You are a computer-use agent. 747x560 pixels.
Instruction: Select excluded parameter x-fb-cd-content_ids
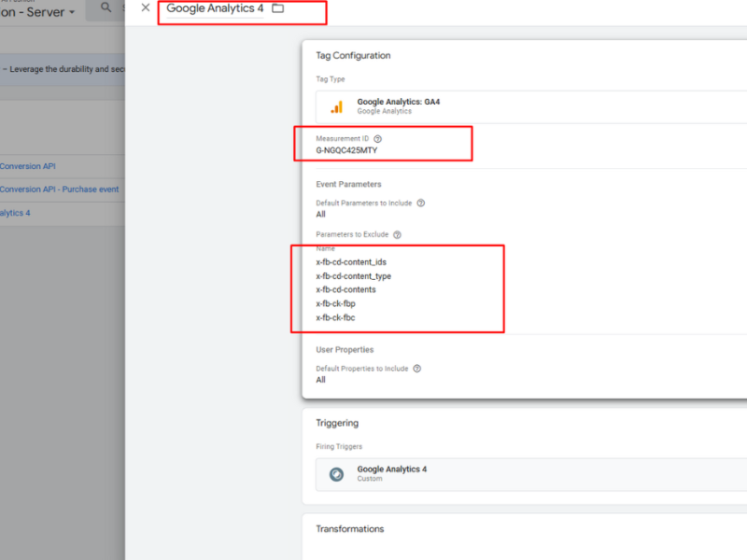[x=351, y=262]
